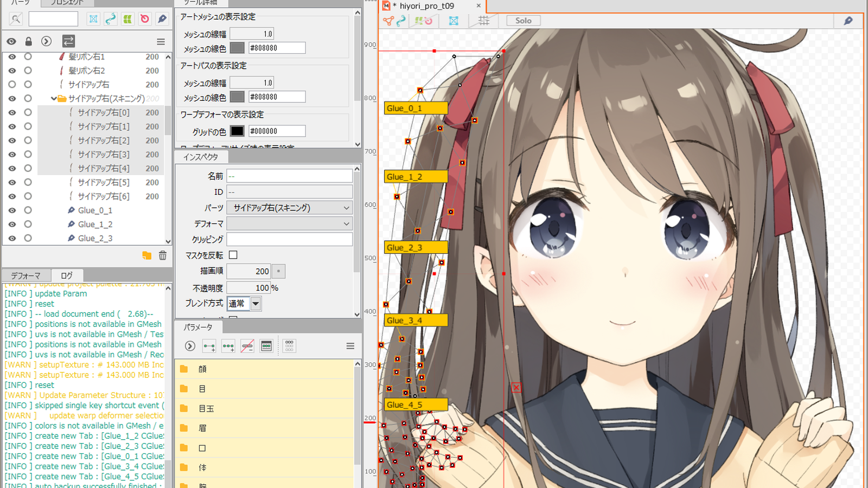Click the circled arrow in parameter toolbar
The height and width of the screenshot is (488, 868).
190,346
